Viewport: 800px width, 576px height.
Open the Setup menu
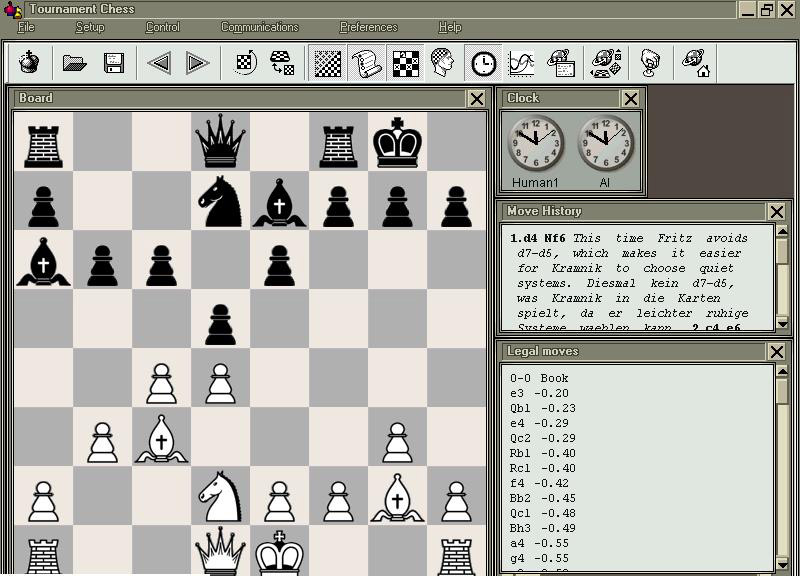[x=90, y=27]
